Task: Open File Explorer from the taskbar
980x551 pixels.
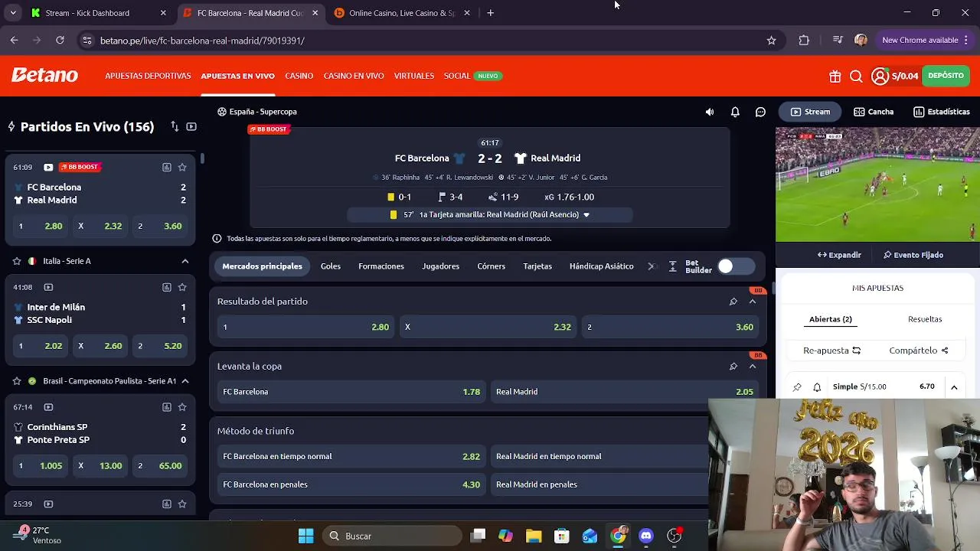Action: (534, 536)
